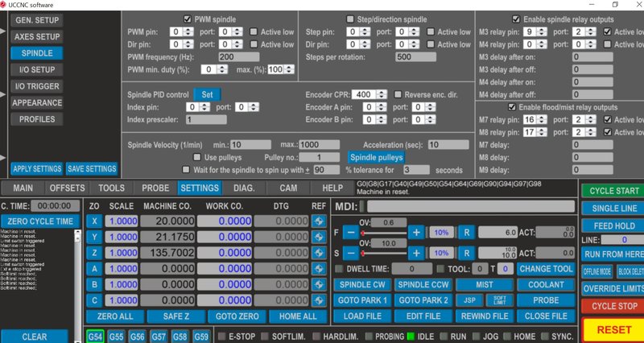Zero the B axis with B button
The width and height of the screenshot is (644, 343).
point(94,285)
